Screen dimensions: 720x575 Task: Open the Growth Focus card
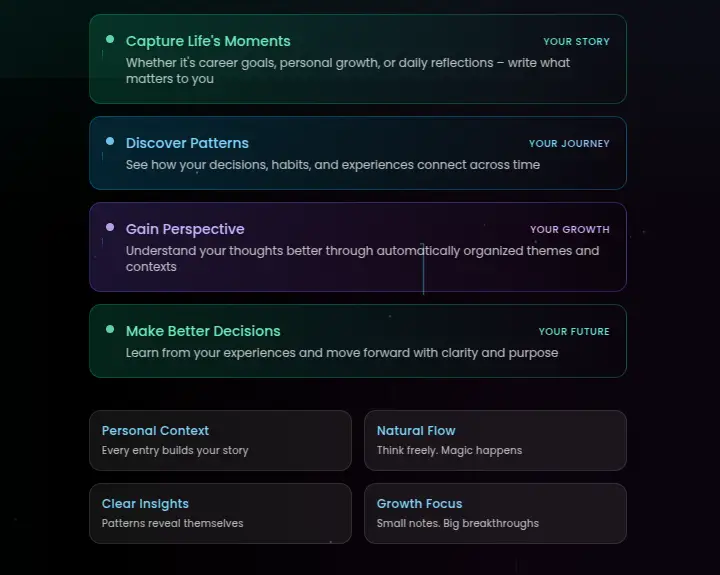click(x=495, y=513)
